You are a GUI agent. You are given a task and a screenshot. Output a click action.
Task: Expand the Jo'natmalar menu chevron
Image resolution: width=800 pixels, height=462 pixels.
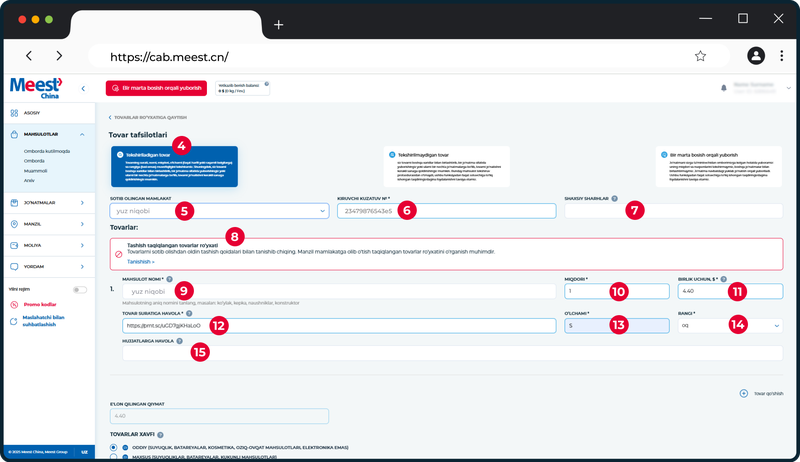click(x=82, y=202)
